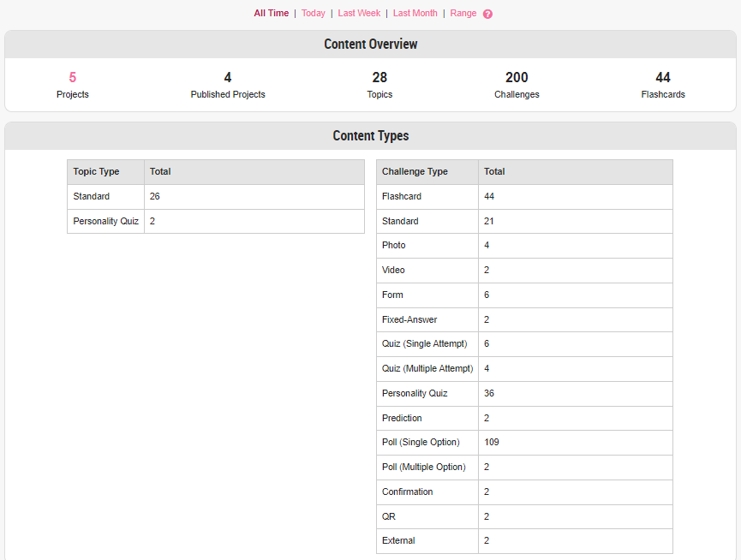Select the Poll (Multiple Option) row
This screenshot has height=560, width=741.
(x=524, y=467)
